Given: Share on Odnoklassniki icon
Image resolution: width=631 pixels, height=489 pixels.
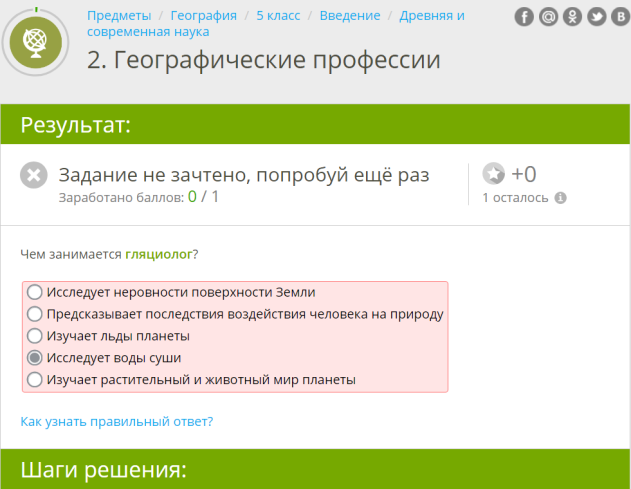Looking at the screenshot, I should pos(572,17).
